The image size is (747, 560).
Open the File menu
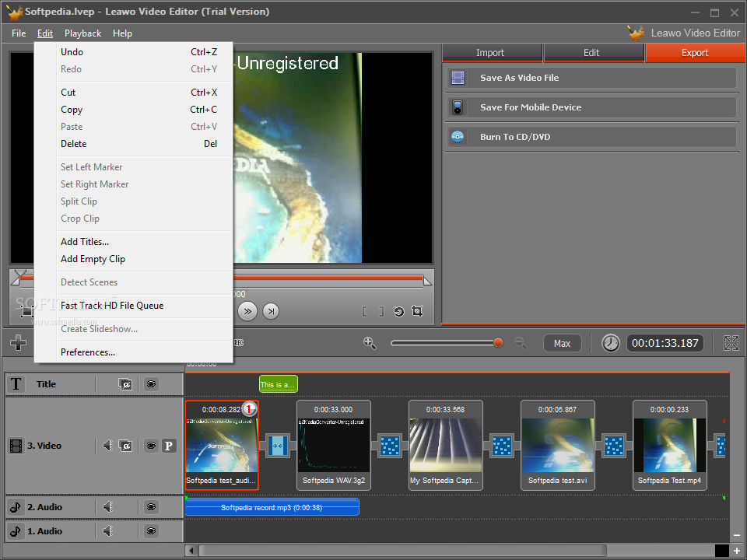coord(19,33)
